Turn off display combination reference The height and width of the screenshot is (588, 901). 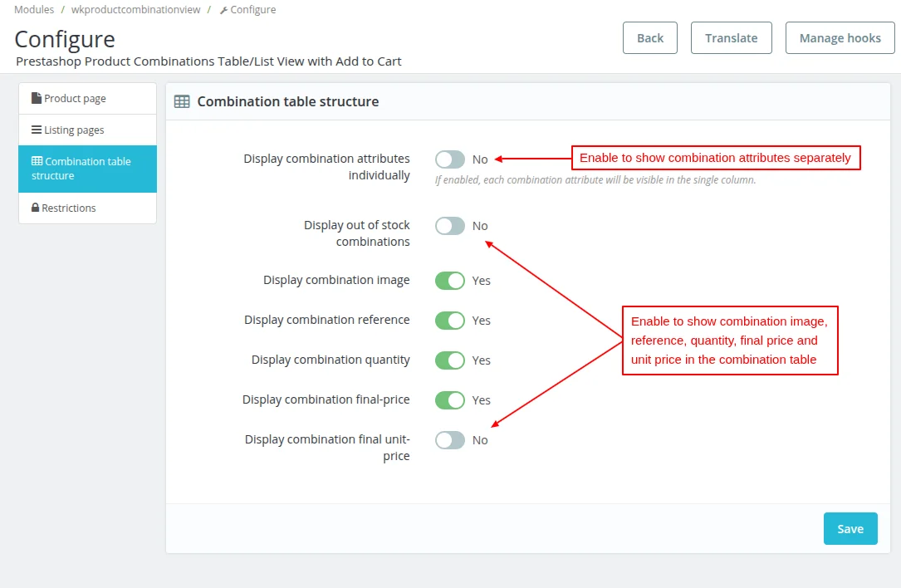tap(450, 321)
